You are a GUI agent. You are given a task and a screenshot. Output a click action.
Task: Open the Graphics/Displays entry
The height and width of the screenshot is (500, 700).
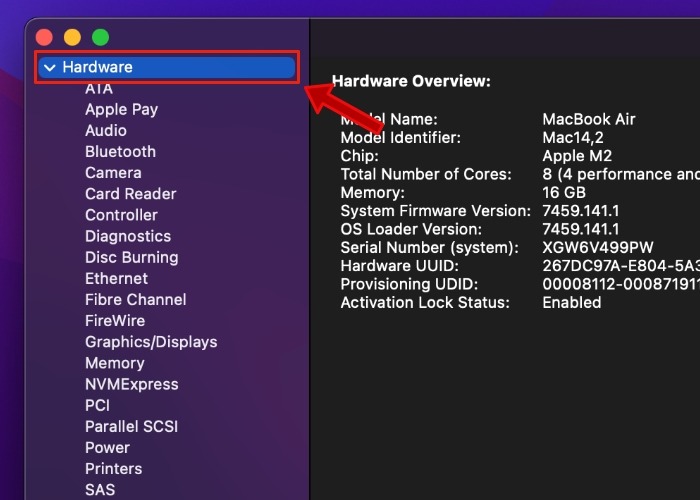tap(151, 342)
